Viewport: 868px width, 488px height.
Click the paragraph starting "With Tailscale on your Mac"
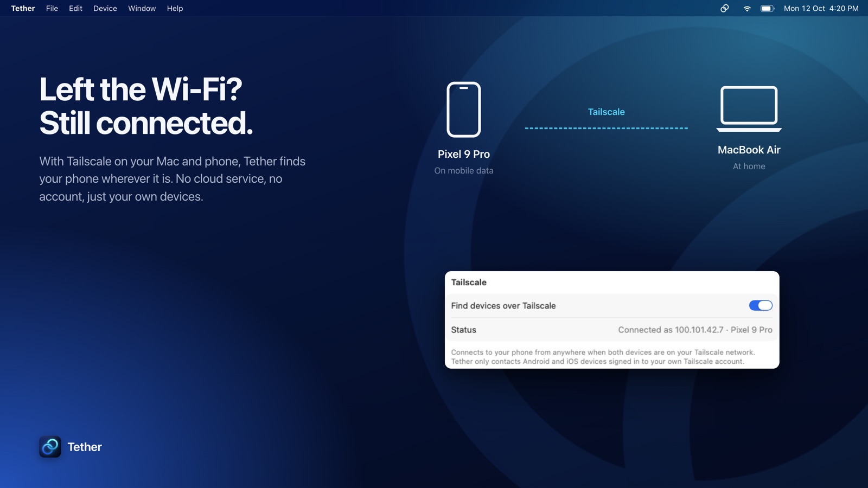tap(173, 179)
